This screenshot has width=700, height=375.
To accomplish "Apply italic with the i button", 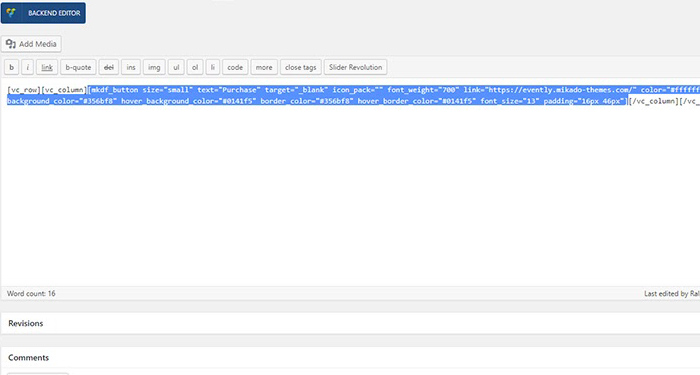I will pos(27,67).
